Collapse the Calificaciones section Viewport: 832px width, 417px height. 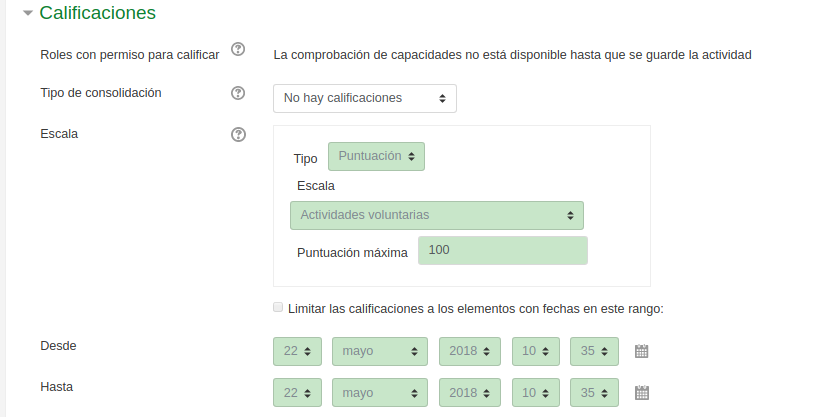point(28,13)
